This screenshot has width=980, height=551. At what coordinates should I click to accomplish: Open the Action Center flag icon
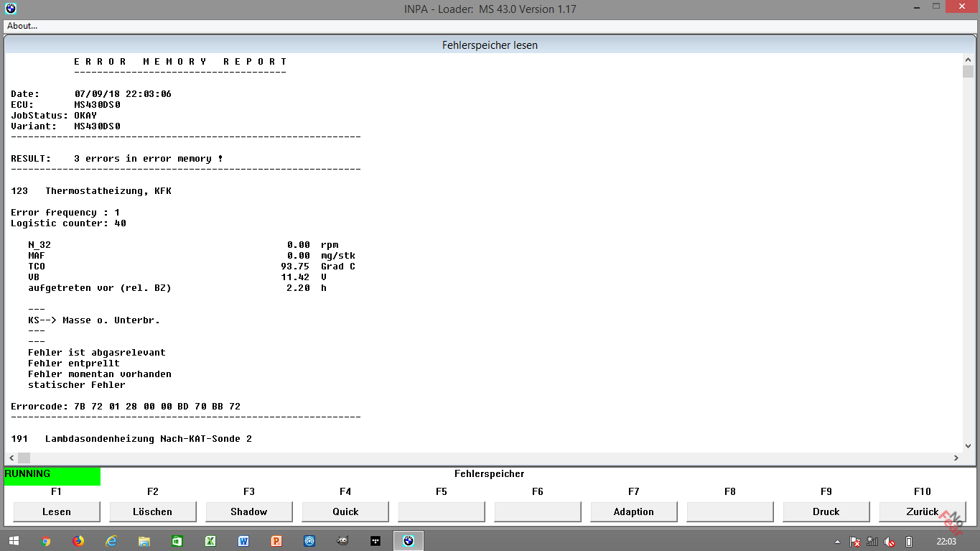[855, 542]
